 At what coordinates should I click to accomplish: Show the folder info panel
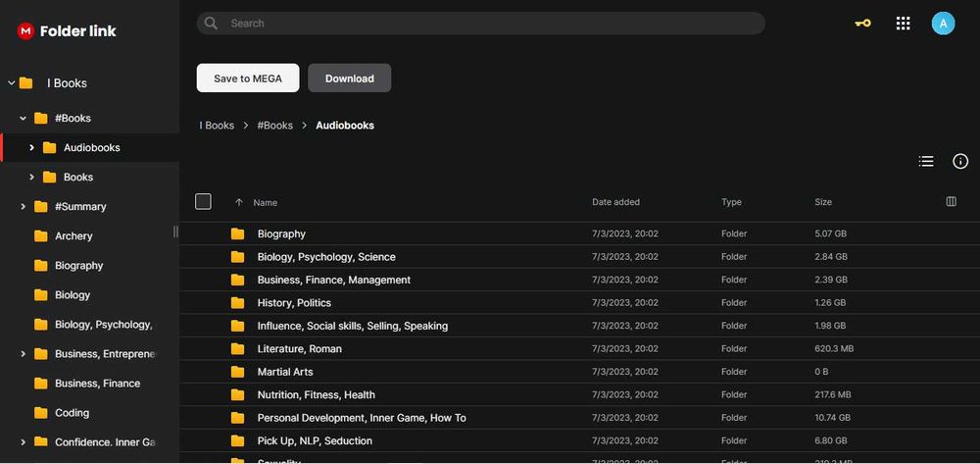[960, 162]
